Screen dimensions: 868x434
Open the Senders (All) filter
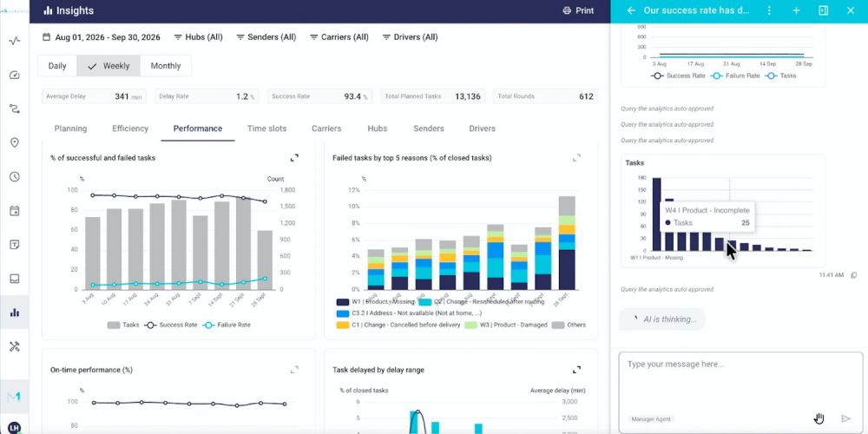pos(266,37)
